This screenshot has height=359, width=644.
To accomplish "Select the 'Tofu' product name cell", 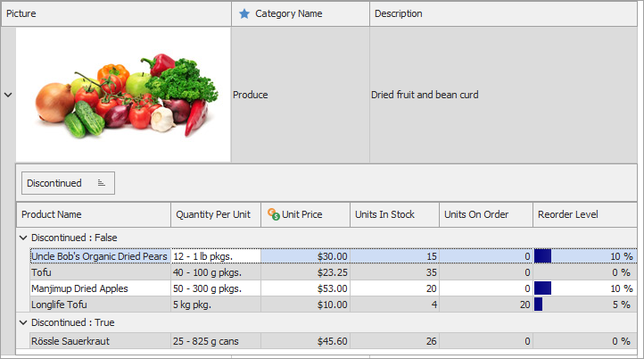I will pyautogui.click(x=100, y=272).
